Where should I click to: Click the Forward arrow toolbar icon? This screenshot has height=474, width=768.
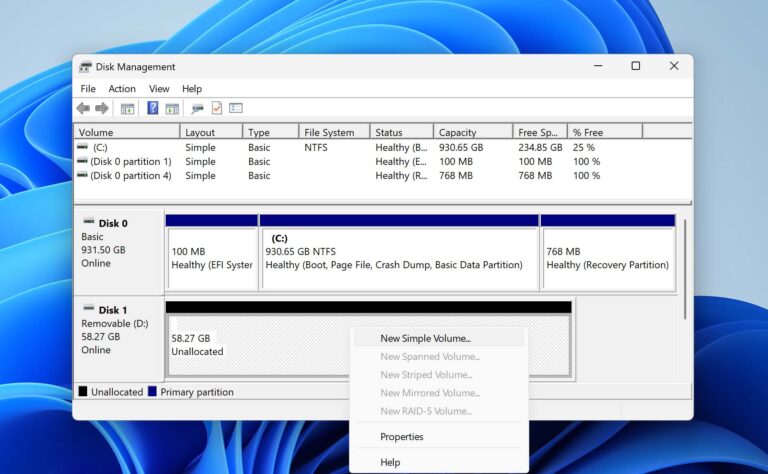click(x=102, y=108)
